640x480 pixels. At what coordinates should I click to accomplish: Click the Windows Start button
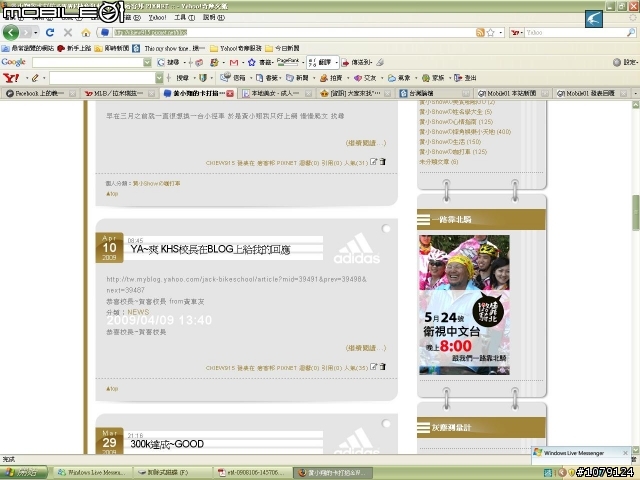tap(24, 473)
